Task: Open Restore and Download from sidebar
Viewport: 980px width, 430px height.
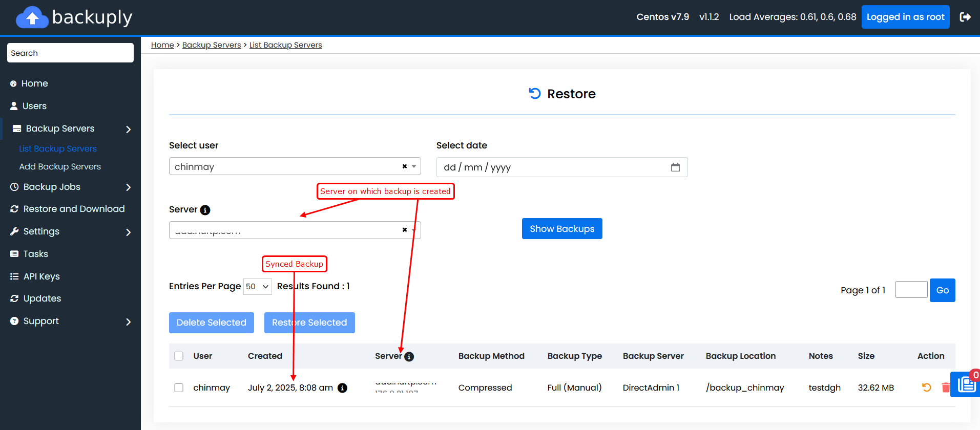Action: pos(74,209)
